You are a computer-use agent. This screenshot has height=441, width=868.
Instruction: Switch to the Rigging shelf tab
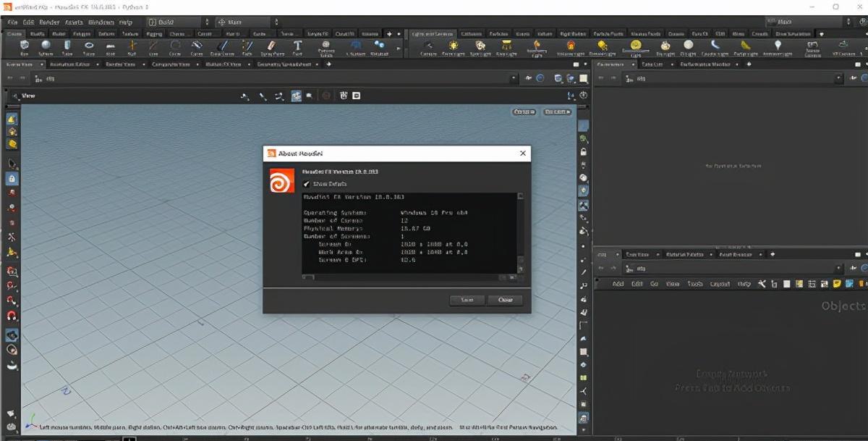tap(154, 33)
